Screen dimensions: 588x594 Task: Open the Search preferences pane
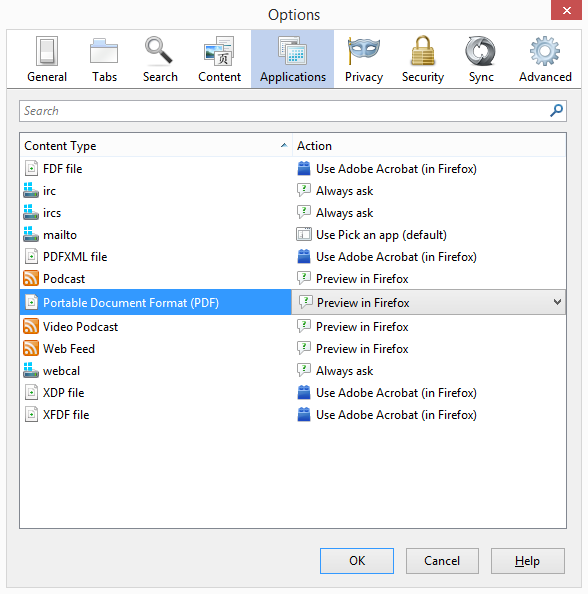pyautogui.click(x=160, y=59)
